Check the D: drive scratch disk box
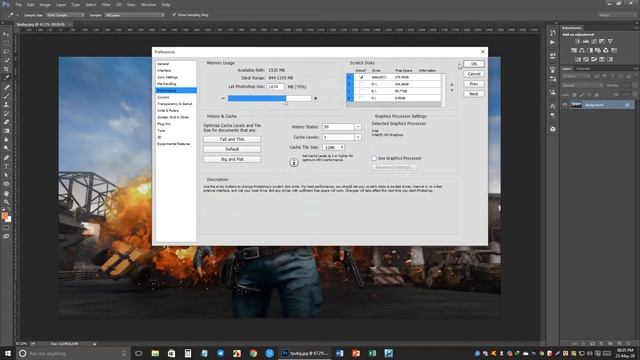Image resolution: width=640 pixels, height=360 pixels. tap(361, 84)
